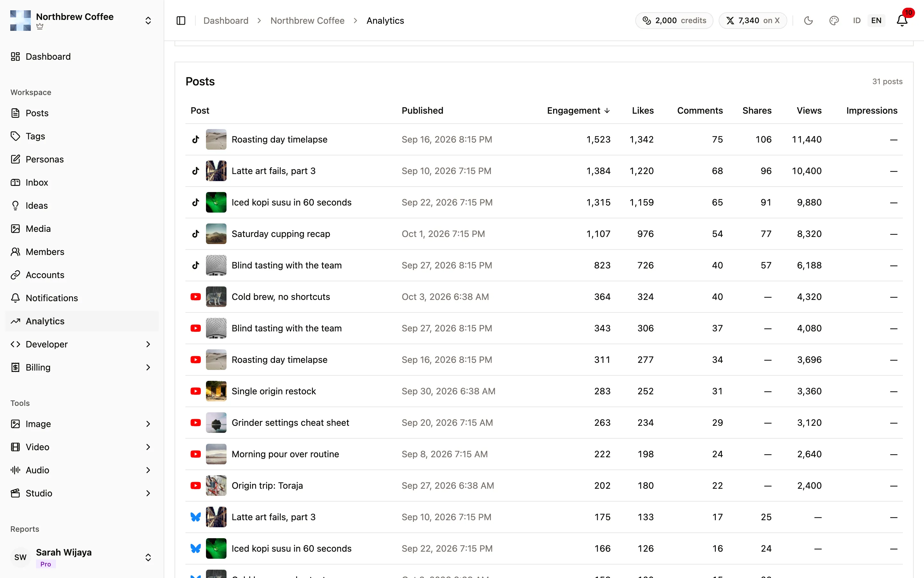Click the Posts document icon in sidebar

(x=15, y=113)
